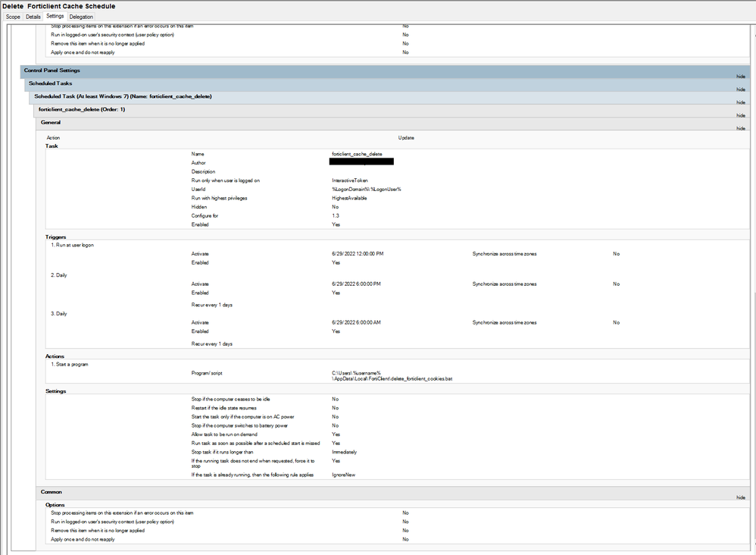Click the 'Program/script' label

[207, 373]
